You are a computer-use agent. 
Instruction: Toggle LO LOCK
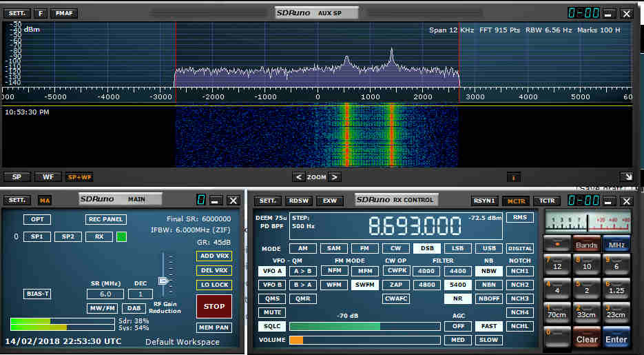[214, 285]
